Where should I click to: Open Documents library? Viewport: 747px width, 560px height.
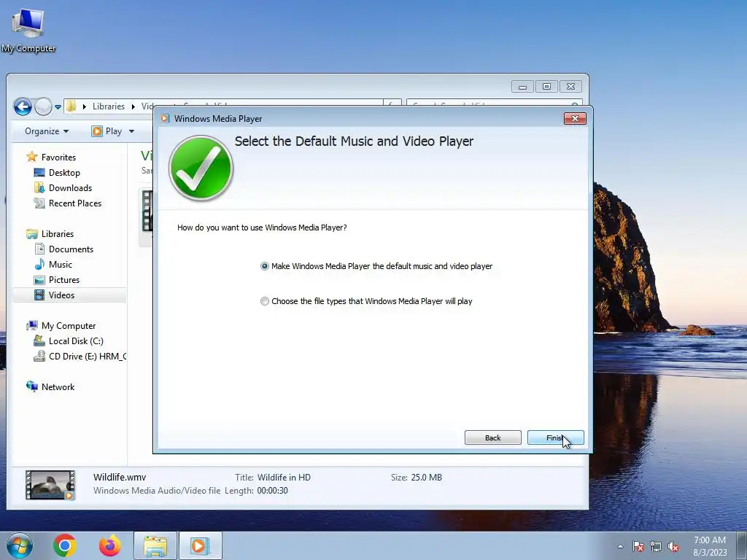pos(71,249)
